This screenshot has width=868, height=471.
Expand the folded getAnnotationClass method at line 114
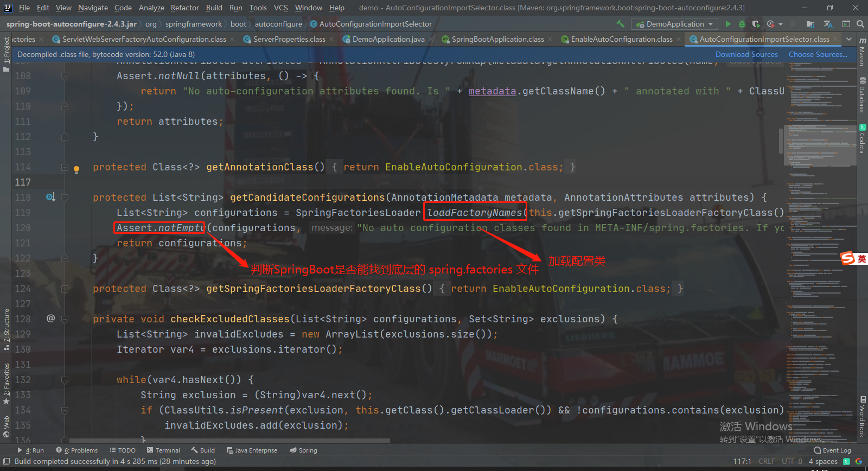pyautogui.click(x=65, y=167)
